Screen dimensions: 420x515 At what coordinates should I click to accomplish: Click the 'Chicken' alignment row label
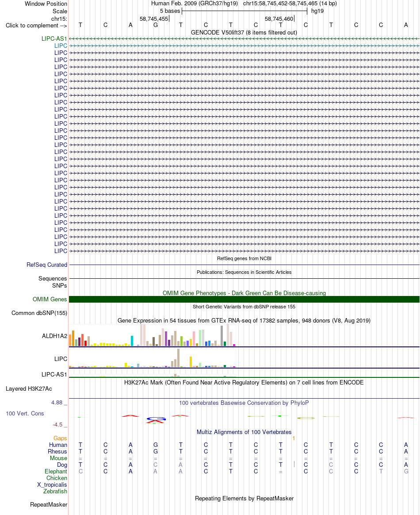[x=57, y=478]
